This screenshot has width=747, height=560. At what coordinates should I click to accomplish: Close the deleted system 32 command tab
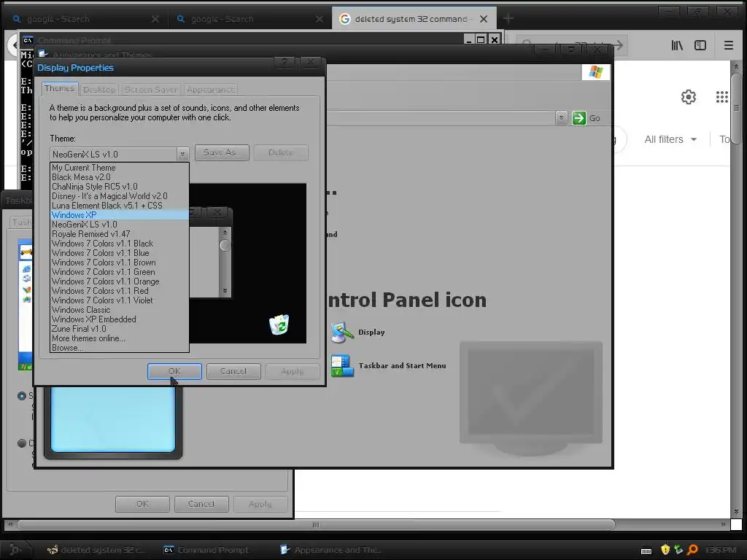(484, 19)
